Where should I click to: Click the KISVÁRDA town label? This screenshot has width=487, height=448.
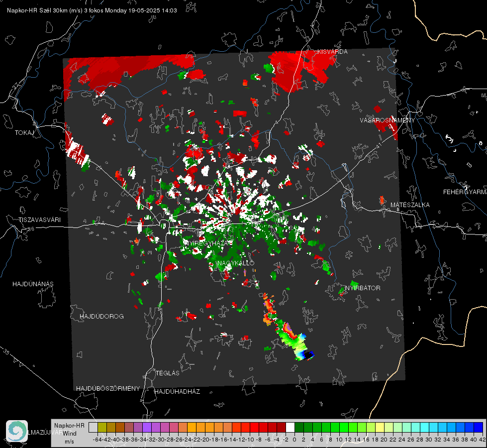click(x=332, y=52)
